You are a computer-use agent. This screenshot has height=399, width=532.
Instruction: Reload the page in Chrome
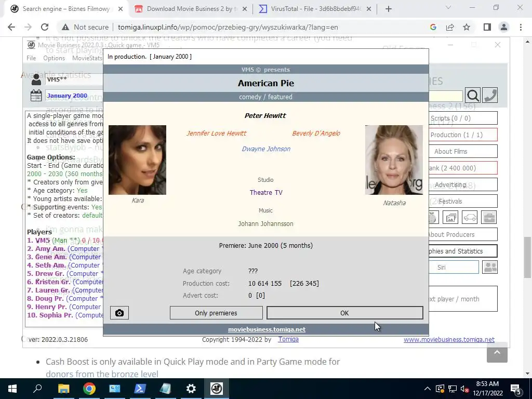(45, 27)
